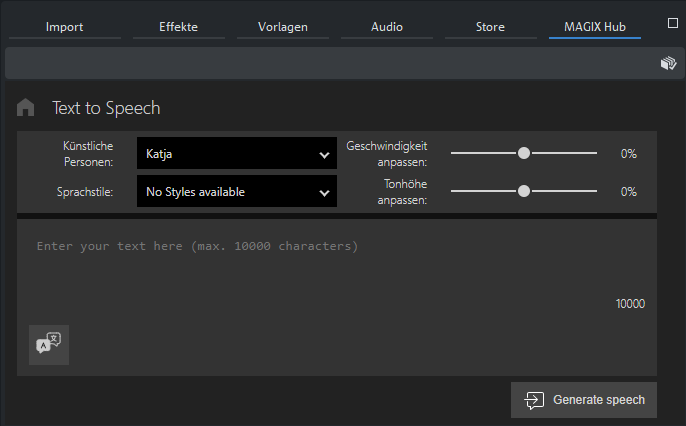686x426 pixels.
Task: Switch to the Import tab
Action: (64, 27)
